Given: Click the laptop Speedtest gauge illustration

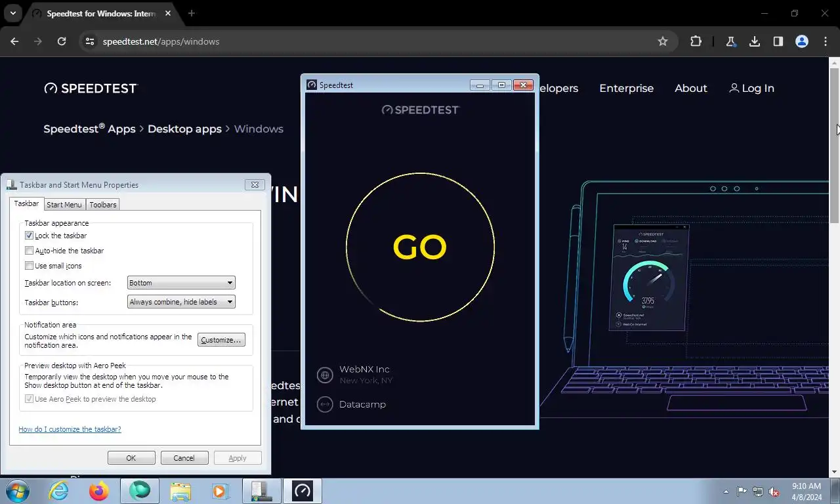Looking at the screenshot, I should (650, 277).
